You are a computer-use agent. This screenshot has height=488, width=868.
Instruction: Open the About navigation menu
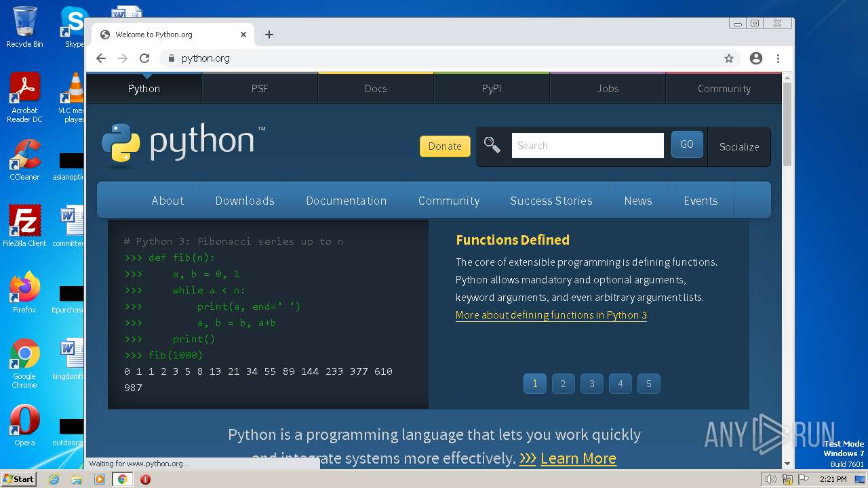(167, 201)
